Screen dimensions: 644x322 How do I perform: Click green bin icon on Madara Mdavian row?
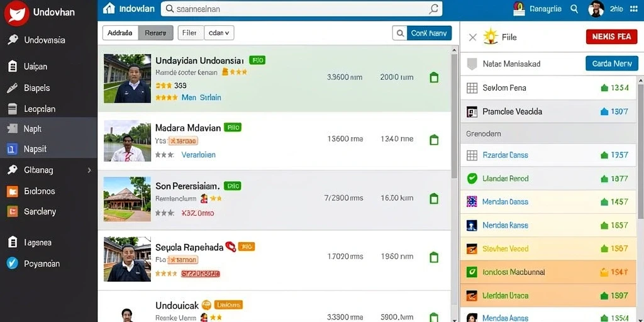coord(434,140)
